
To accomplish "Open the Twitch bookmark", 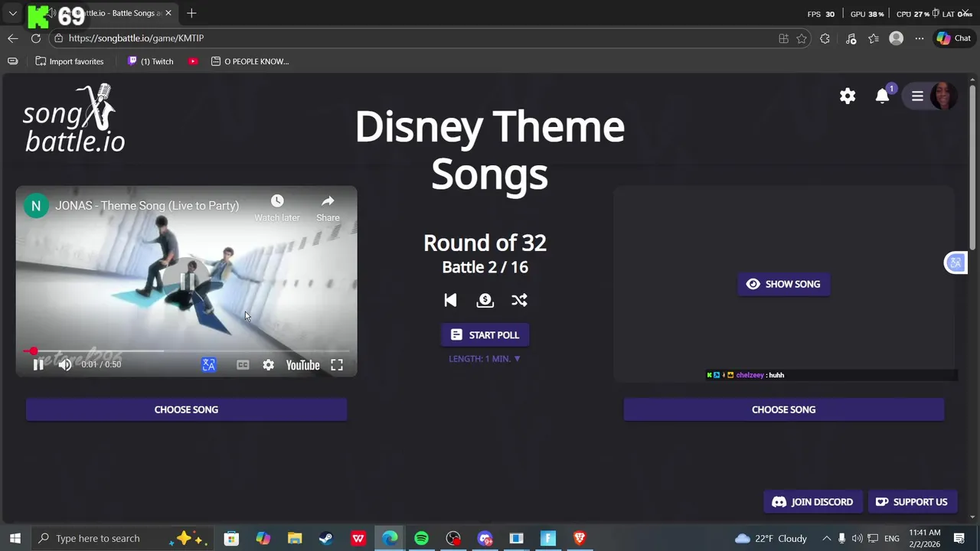I will [x=151, y=61].
